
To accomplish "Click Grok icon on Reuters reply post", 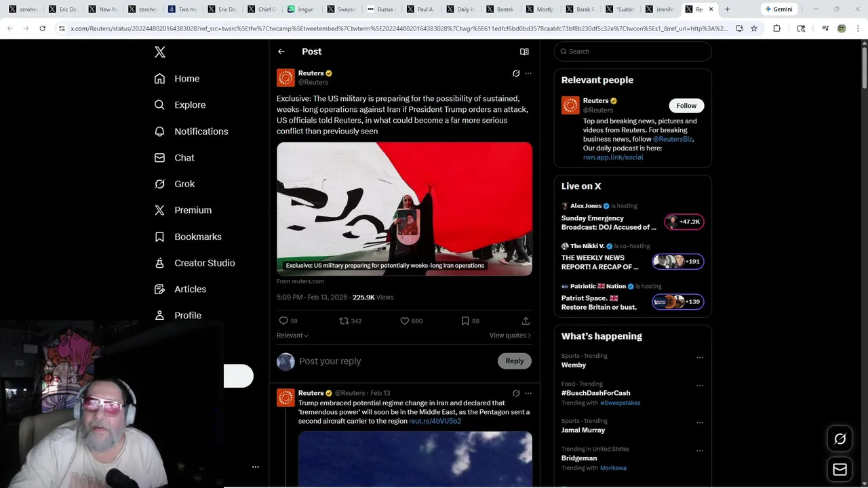I will (x=516, y=393).
